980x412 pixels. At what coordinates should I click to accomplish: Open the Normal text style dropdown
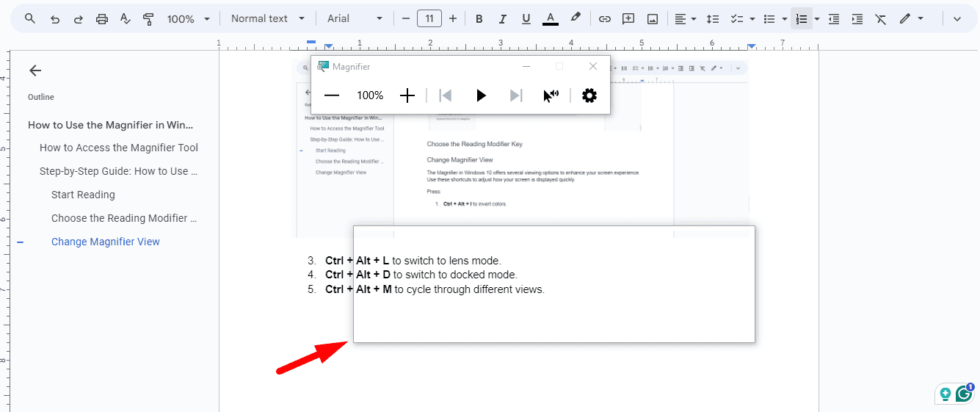pos(267,19)
